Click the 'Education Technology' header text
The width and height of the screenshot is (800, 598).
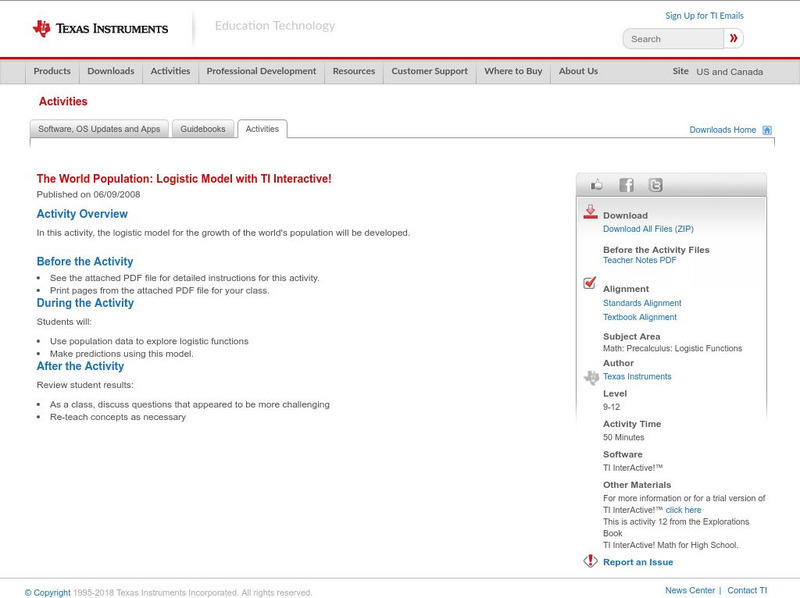pyautogui.click(x=275, y=26)
